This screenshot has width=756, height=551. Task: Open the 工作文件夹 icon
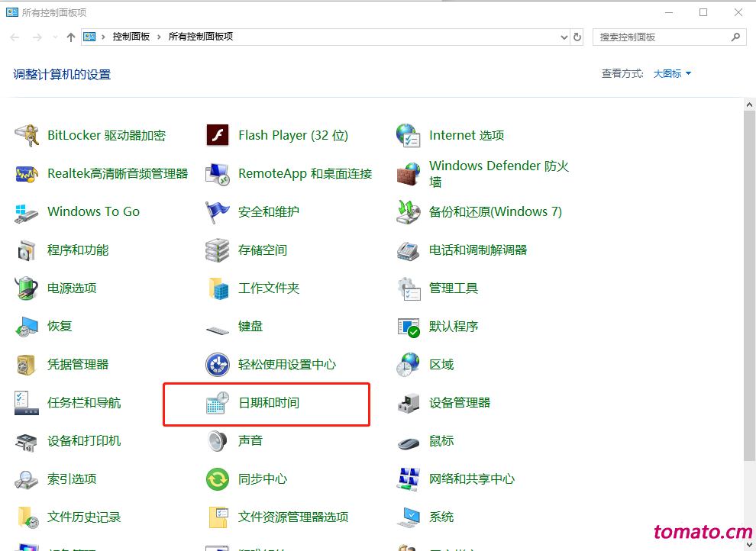218,288
